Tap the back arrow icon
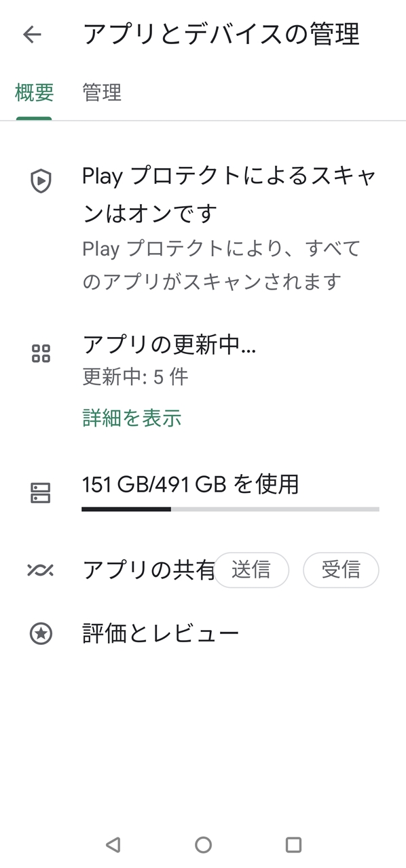The image size is (406, 868). (32, 35)
